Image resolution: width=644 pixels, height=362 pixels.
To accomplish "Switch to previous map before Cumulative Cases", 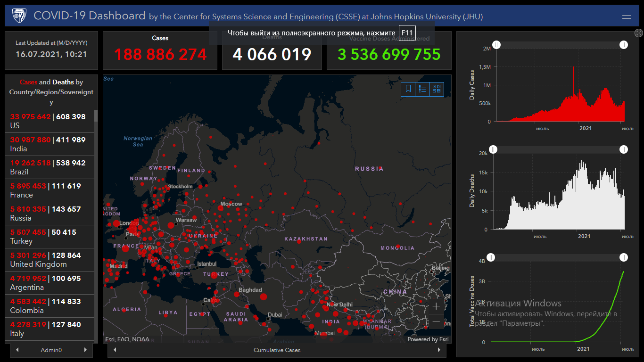I will [x=115, y=350].
